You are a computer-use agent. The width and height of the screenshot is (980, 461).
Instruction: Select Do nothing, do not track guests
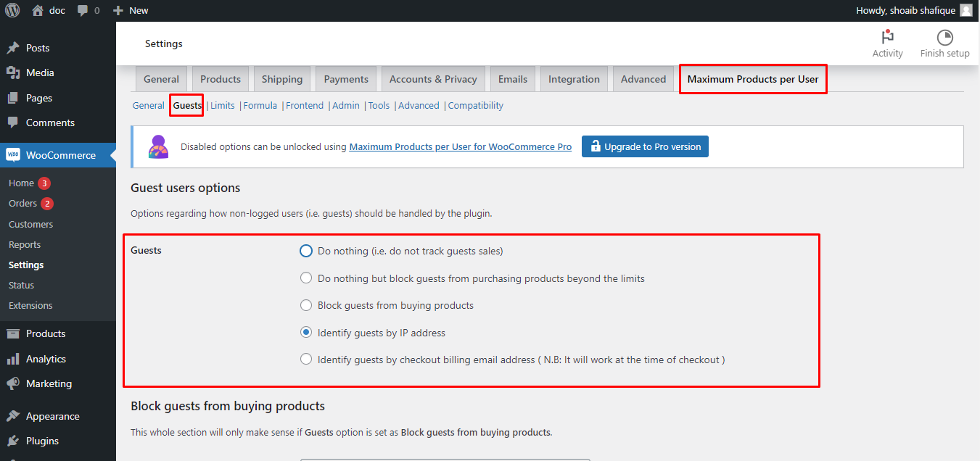pos(306,251)
